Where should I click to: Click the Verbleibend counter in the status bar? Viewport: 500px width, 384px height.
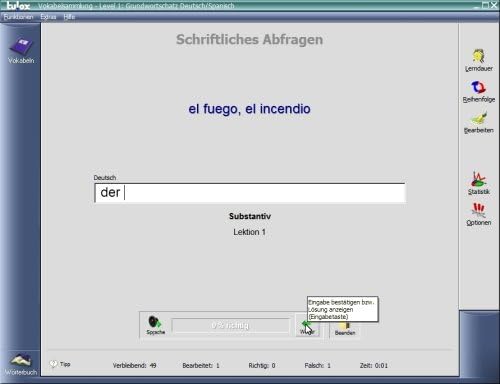coord(134,365)
